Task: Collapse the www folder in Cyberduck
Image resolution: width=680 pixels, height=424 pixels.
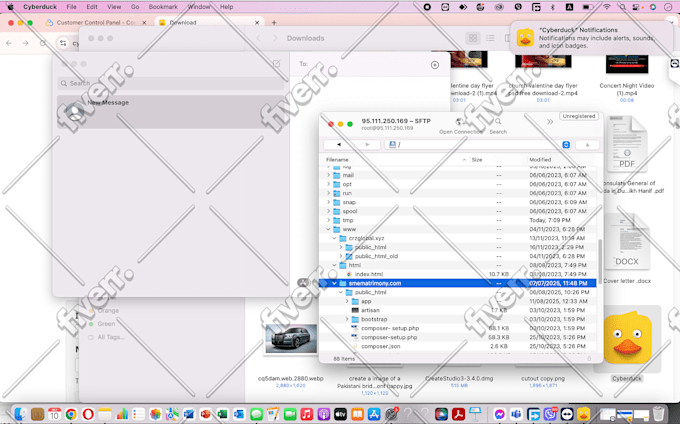Action: pyautogui.click(x=328, y=229)
